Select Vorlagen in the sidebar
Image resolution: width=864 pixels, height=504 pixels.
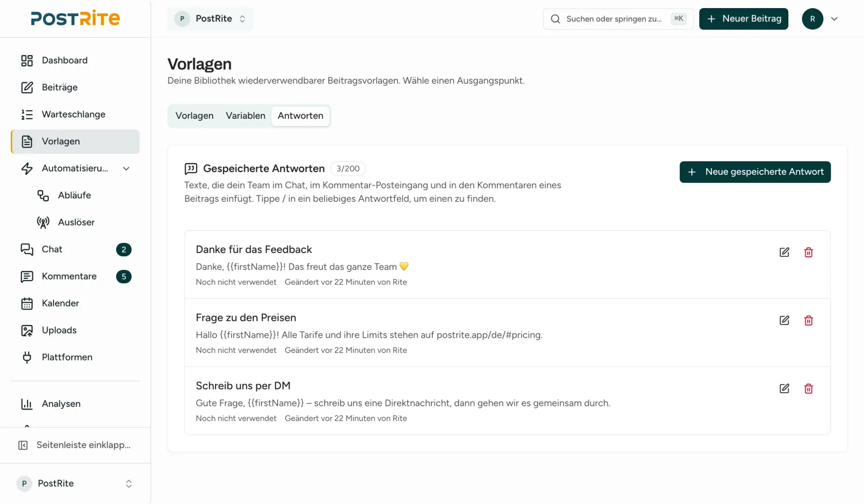click(x=75, y=141)
